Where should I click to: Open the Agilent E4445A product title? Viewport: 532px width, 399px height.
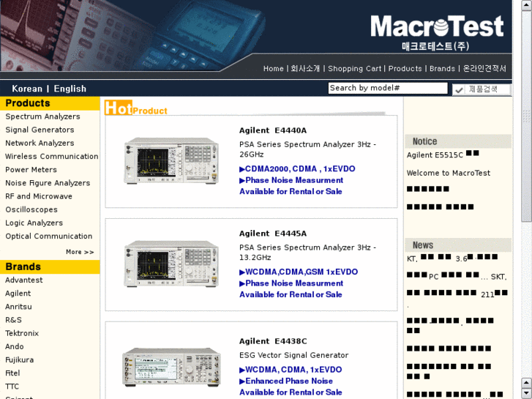[273, 234]
